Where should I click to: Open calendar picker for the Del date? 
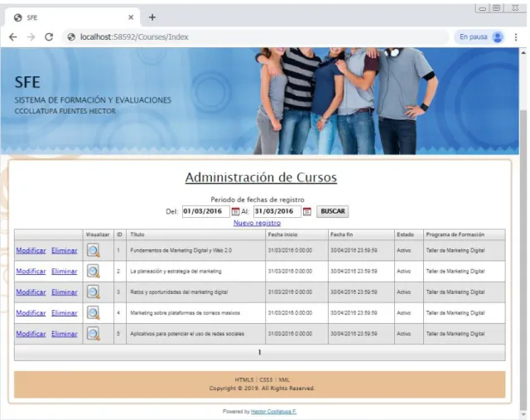point(235,212)
